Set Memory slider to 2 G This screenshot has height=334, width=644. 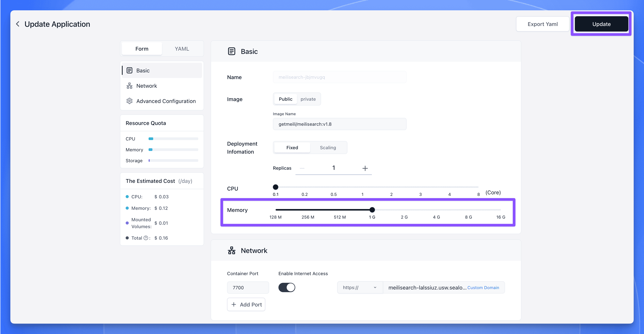pos(404,210)
